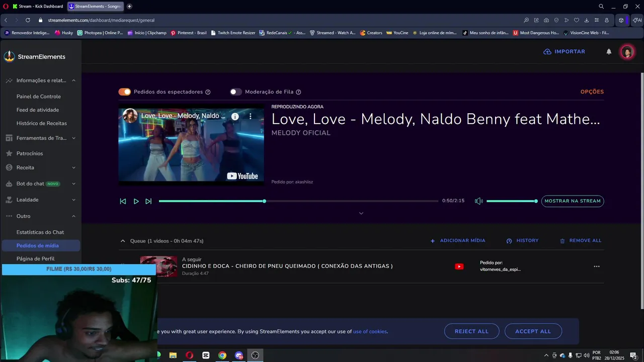
Task: Open browser search tabs icon
Action: pos(601,6)
